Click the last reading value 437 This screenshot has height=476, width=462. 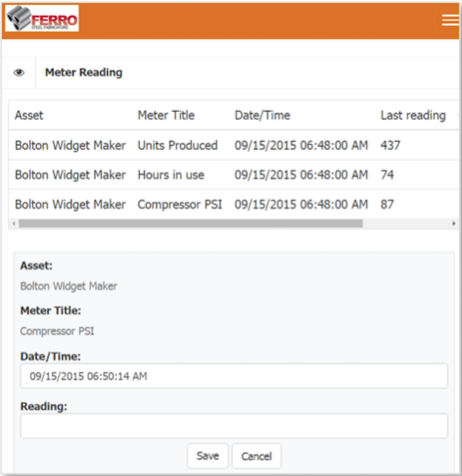pyautogui.click(x=390, y=145)
